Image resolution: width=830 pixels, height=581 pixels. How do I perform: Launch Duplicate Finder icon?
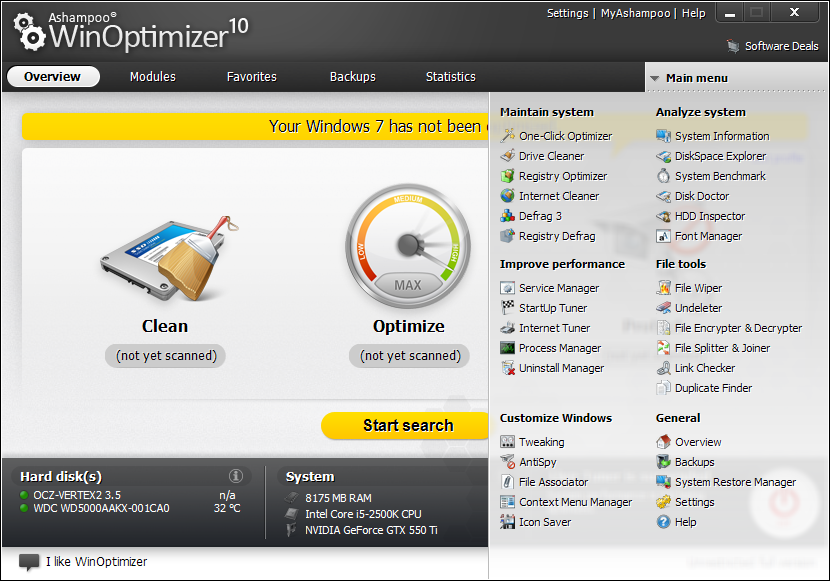[663, 388]
